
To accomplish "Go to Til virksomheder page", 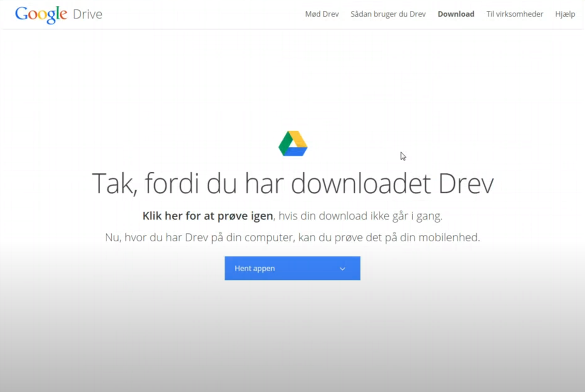I will 514,14.
